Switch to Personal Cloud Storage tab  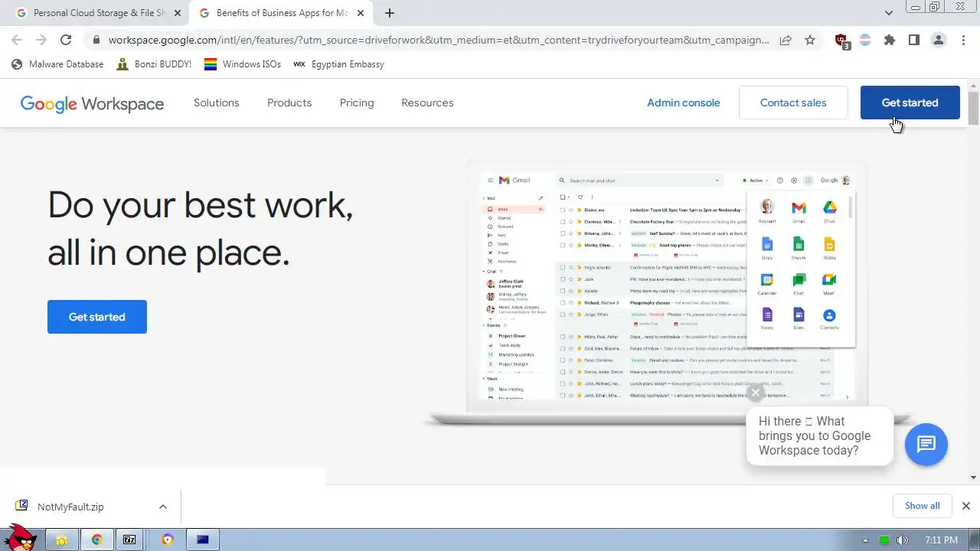[98, 13]
